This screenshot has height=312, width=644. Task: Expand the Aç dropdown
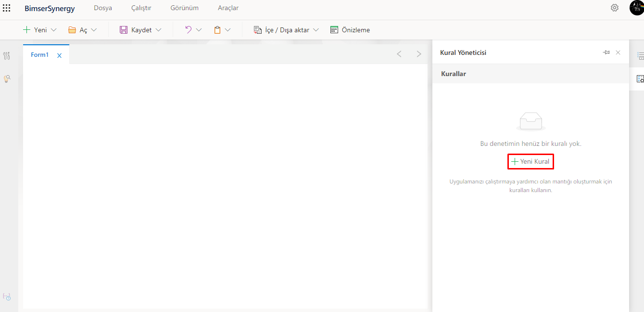tap(94, 30)
